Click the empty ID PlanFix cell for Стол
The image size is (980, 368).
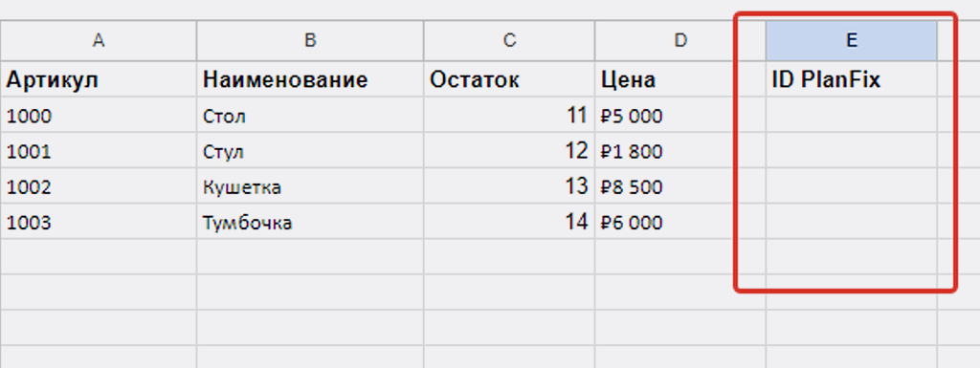[851, 115]
